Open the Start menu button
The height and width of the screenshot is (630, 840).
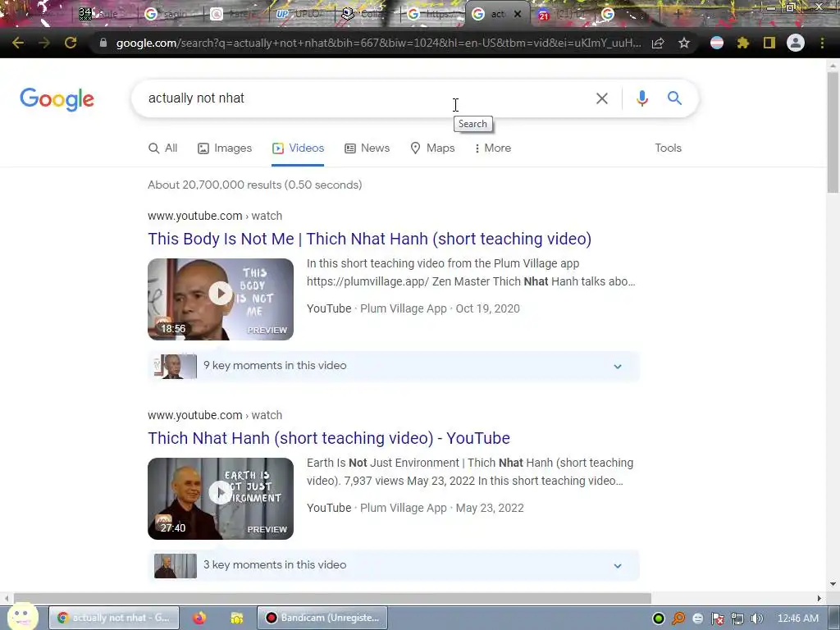point(22,617)
